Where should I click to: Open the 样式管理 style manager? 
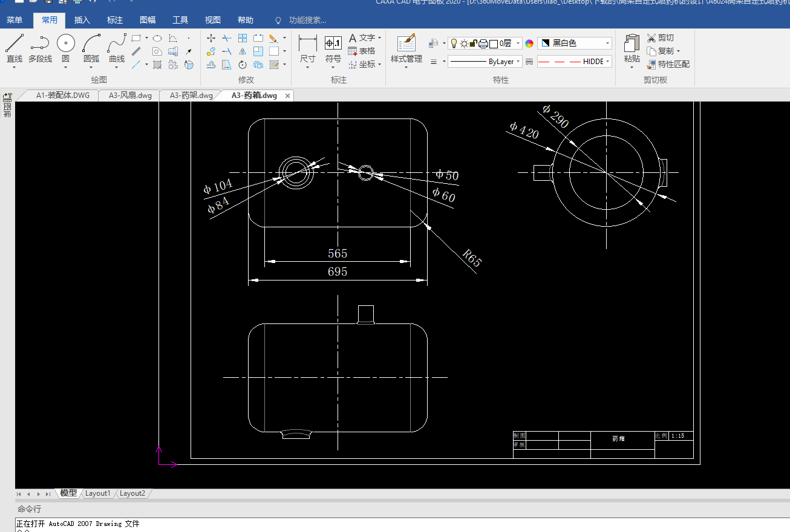coord(406,50)
